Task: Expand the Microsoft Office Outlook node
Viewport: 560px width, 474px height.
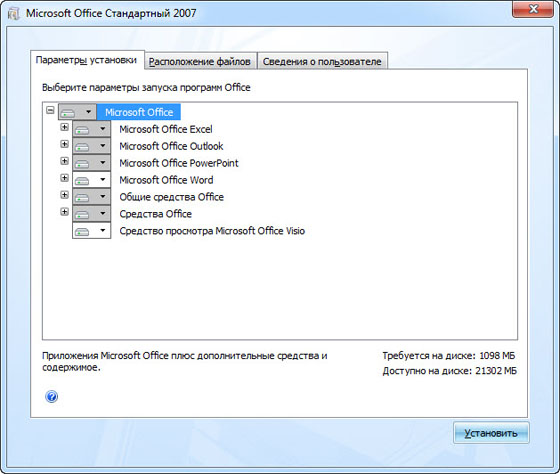Action: pos(64,144)
